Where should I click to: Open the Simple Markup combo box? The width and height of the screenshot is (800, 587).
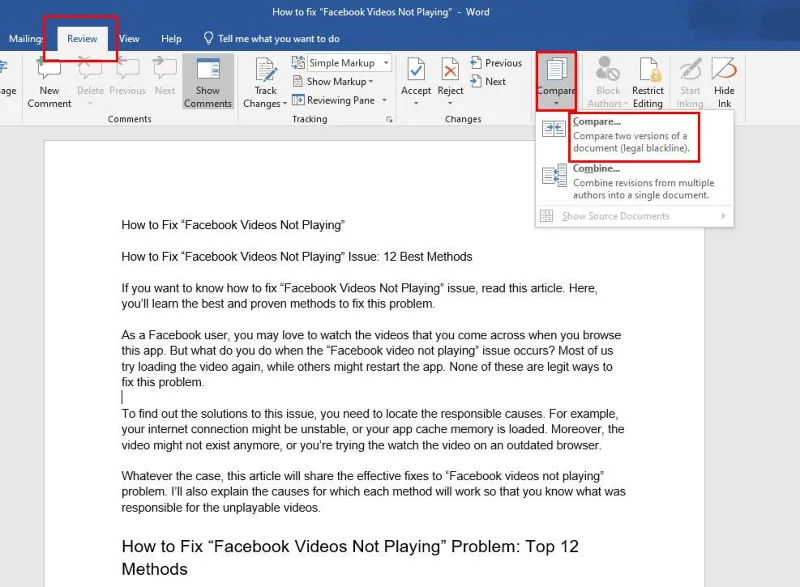[x=350, y=63]
